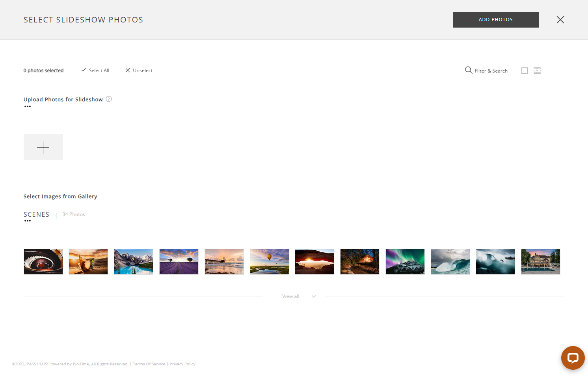Viewport: 588px width, 376px height.
Task: Select the crashing wave thumbnail
Action: coord(450,262)
